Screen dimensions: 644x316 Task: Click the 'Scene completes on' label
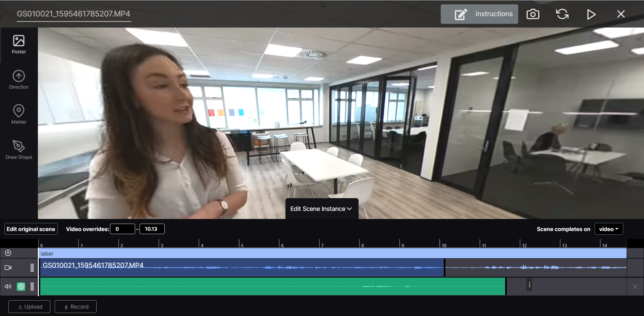(563, 229)
